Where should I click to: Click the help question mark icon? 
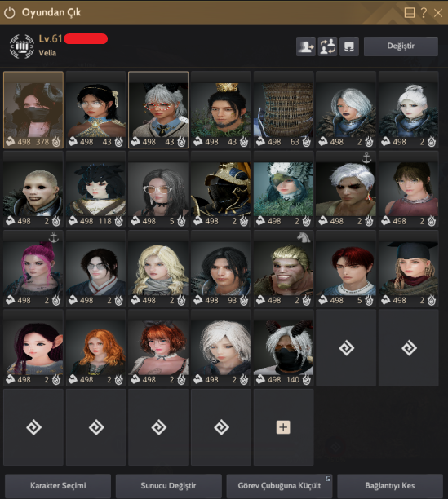(424, 13)
